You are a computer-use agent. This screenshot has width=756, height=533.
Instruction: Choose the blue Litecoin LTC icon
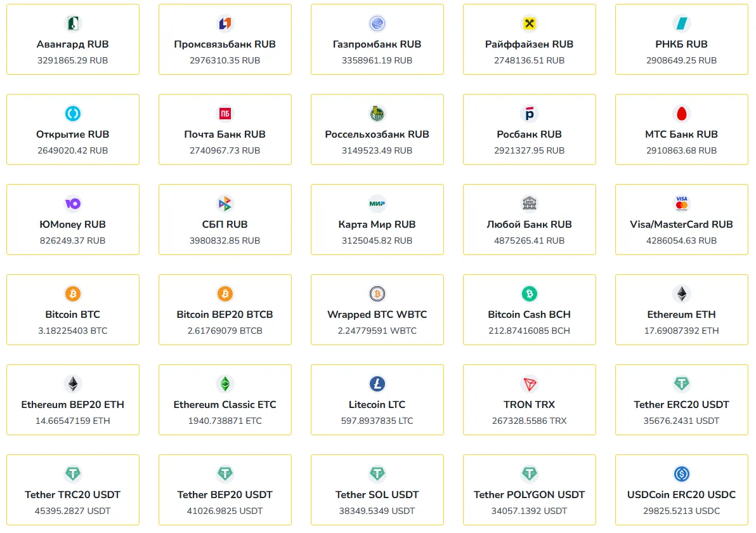pyautogui.click(x=377, y=384)
